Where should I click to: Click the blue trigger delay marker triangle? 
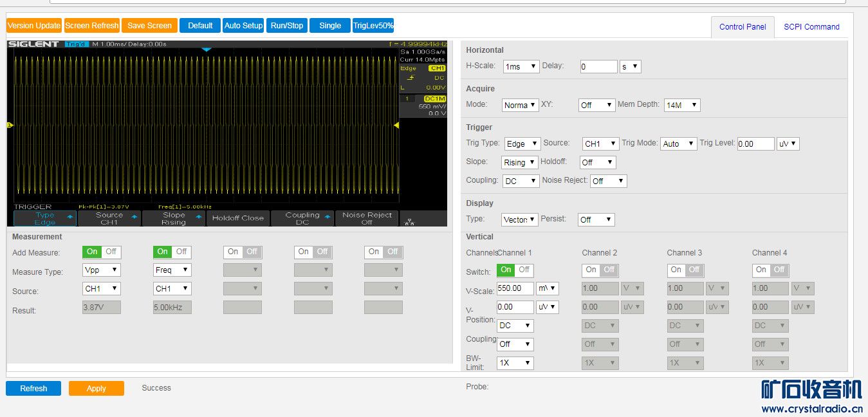pos(206,50)
